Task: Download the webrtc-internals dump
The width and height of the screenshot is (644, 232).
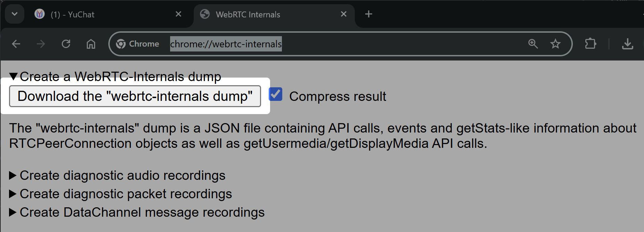Action: [135, 96]
